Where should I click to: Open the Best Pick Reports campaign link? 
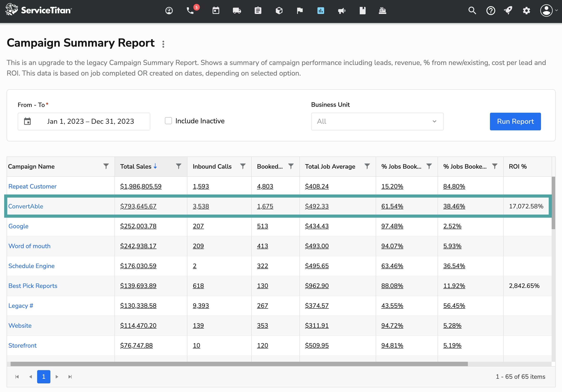tap(33, 286)
